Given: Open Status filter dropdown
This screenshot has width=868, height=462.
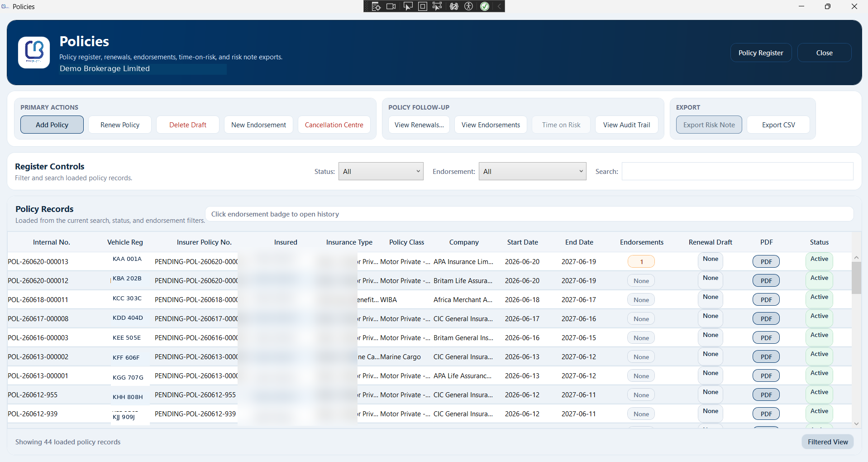Looking at the screenshot, I should point(381,171).
